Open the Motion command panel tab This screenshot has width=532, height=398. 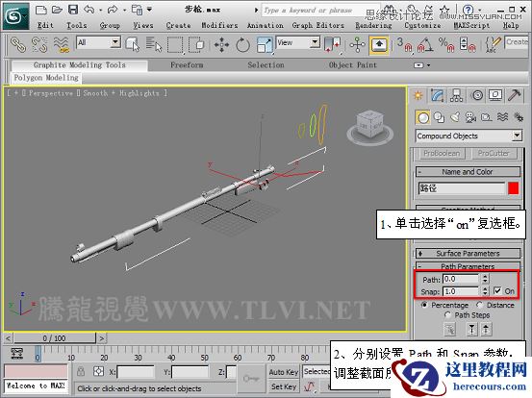coord(477,95)
